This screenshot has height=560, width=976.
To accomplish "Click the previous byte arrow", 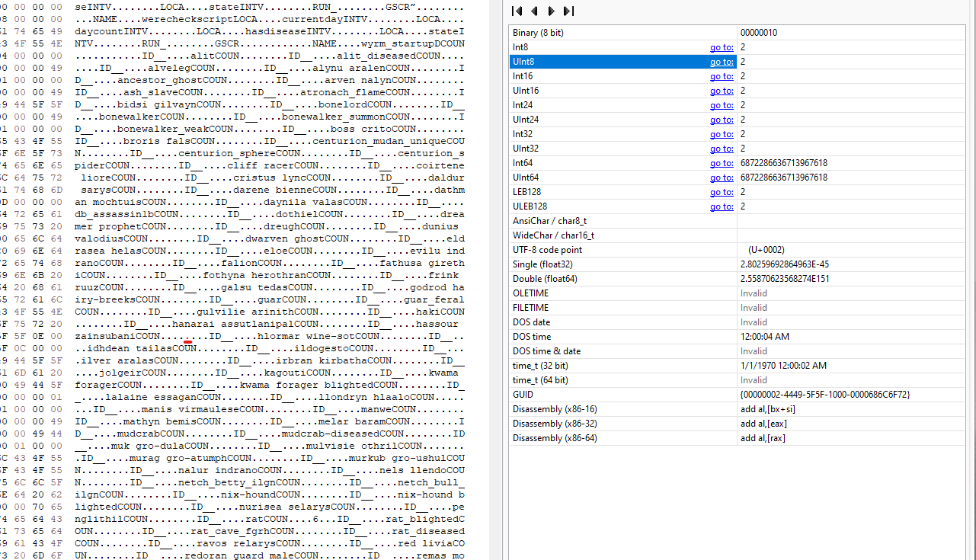I will [534, 11].
